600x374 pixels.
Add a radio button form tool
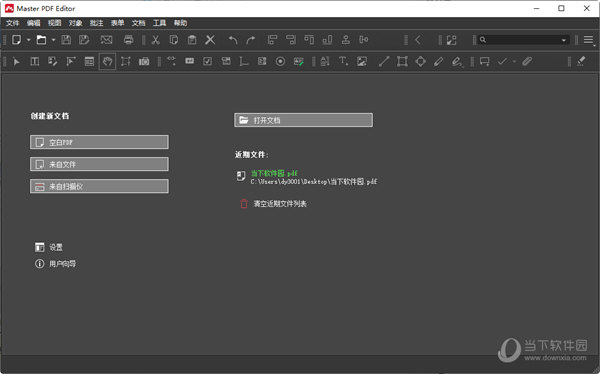280,62
